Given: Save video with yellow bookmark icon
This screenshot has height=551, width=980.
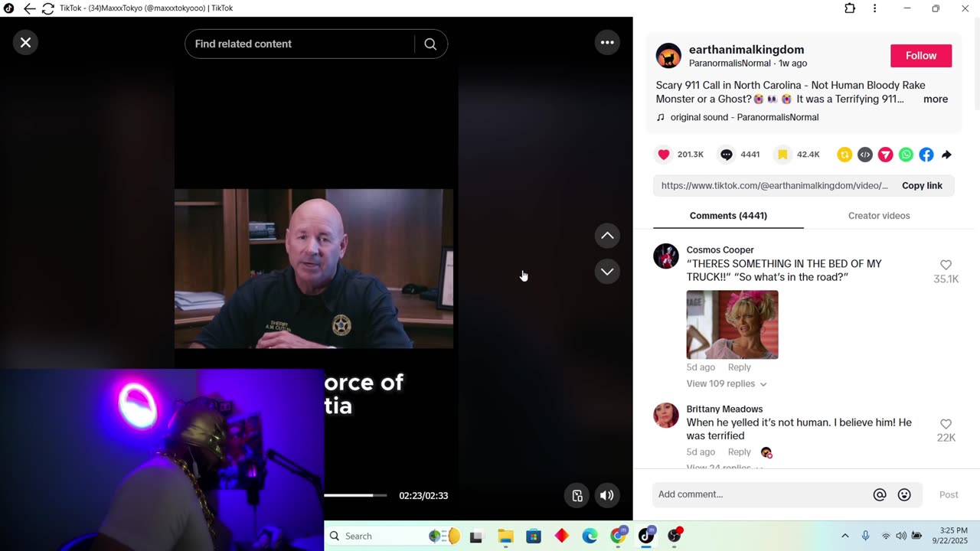Looking at the screenshot, I should pyautogui.click(x=782, y=155).
